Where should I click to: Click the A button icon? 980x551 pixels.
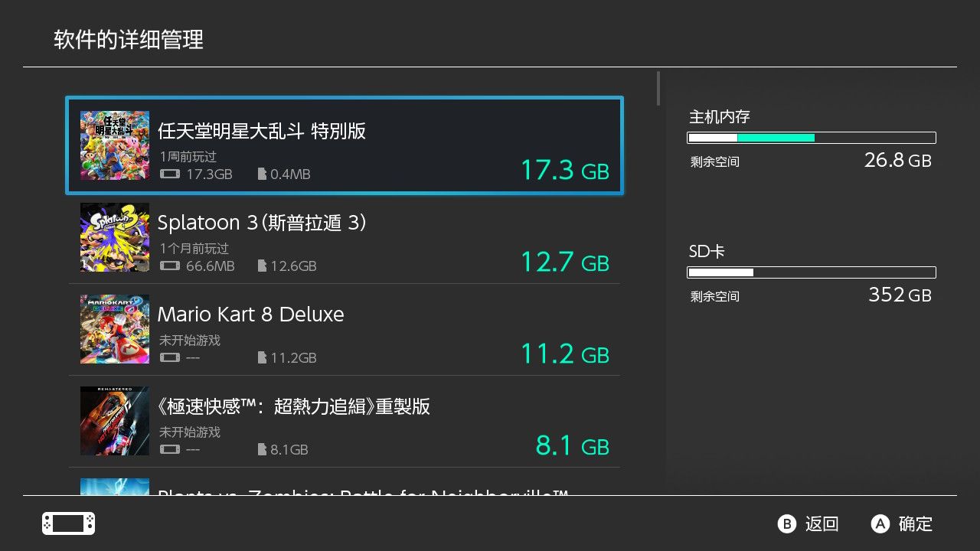[880, 524]
